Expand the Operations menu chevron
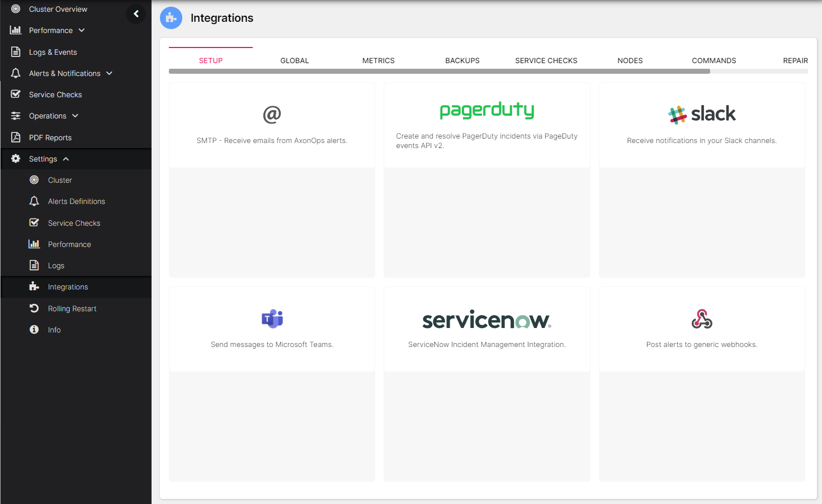The height and width of the screenshot is (504, 822). pyautogui.click(x=75, y=116)
